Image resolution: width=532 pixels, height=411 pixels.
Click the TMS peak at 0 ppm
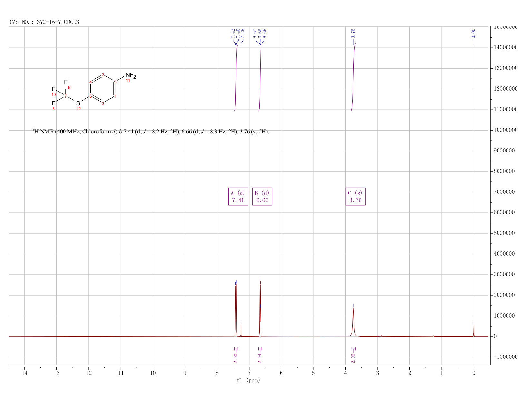pyautogui.click(x=474, y=330)
